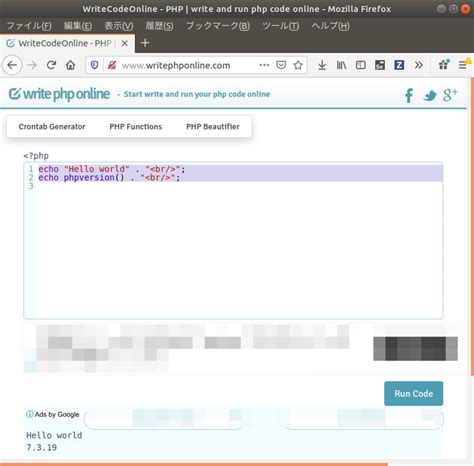The width and height of the screenshot is (474, 466).
Task: Click the forward navigation arrow
Action: click(32, 65)
